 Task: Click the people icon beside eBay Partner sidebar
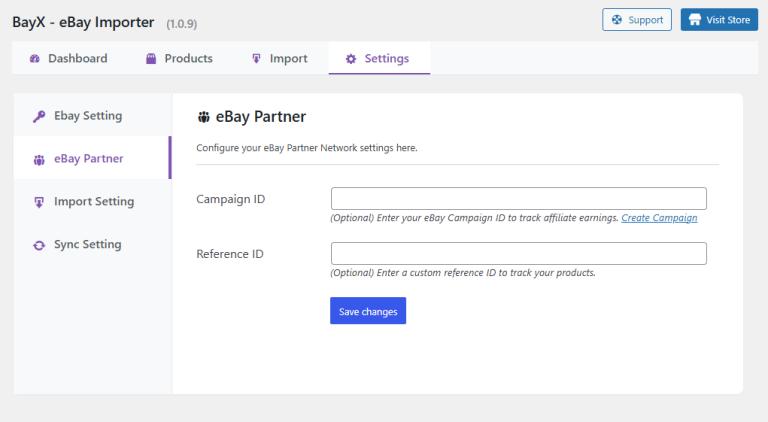coord(39,160)
